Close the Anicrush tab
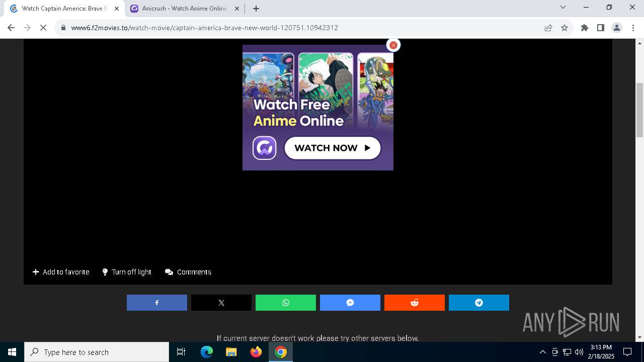 (x=237, y=9)
